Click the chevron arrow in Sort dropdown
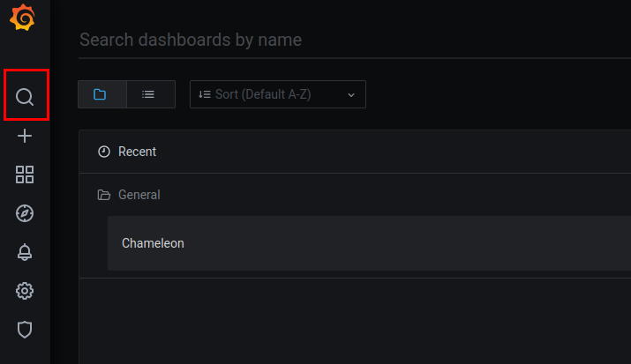631x364 pixels. pos(351,94)
